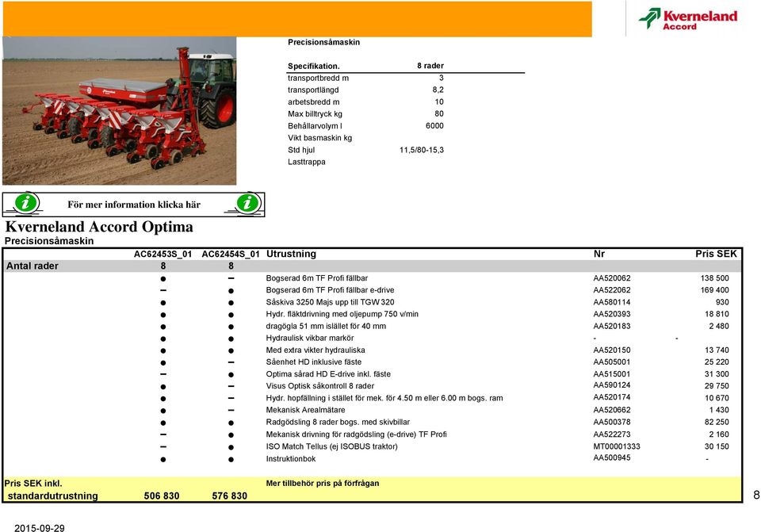This screenshot has height=532, width=761.
Task: Select the 'Hydr. hopfällning i stället för mek.' row
Action: click(373, 398)
